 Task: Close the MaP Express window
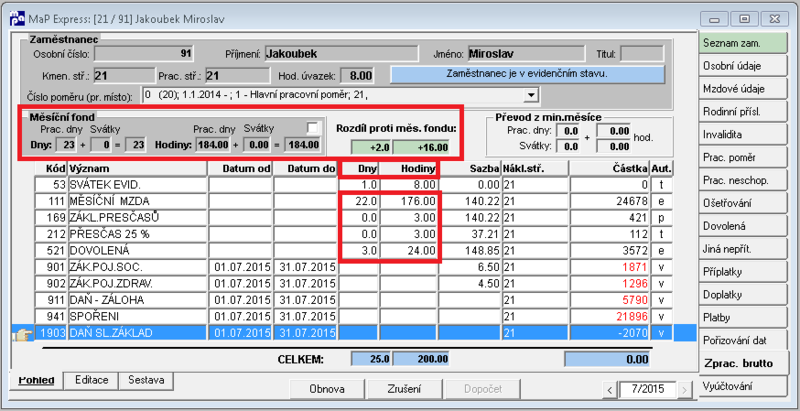(x=774, y=19)
